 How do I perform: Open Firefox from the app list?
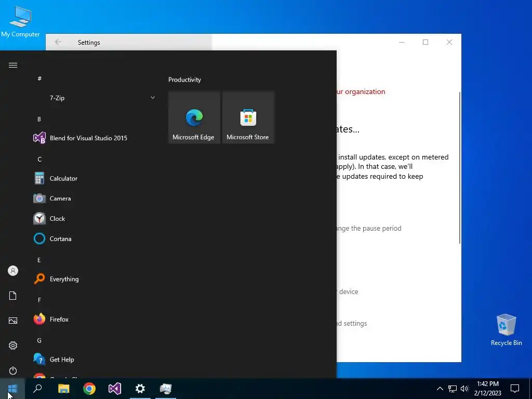pyautogui.click(x=95, y=320)
